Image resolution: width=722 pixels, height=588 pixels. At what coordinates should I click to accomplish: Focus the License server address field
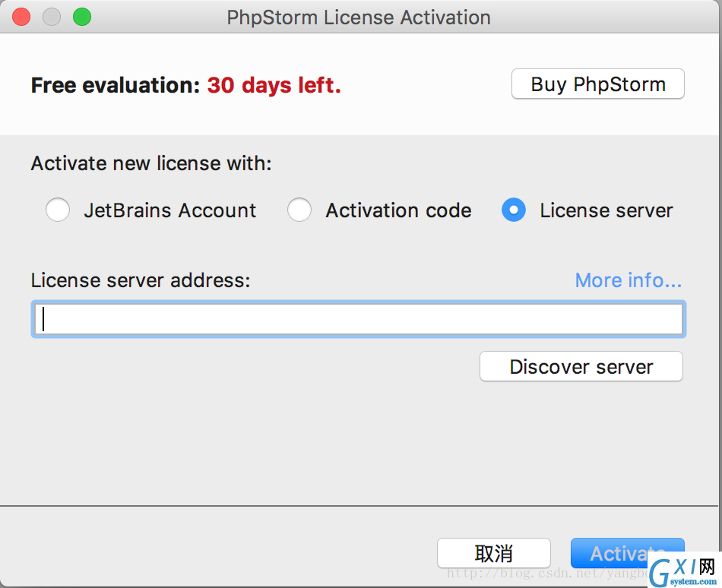pos(359,319)
